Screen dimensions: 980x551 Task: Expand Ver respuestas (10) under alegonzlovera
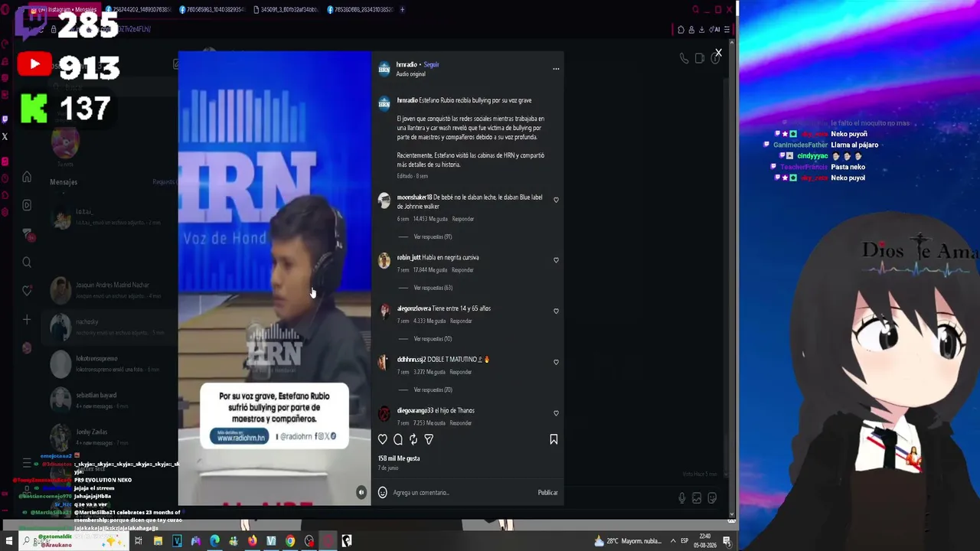point(433,338)
